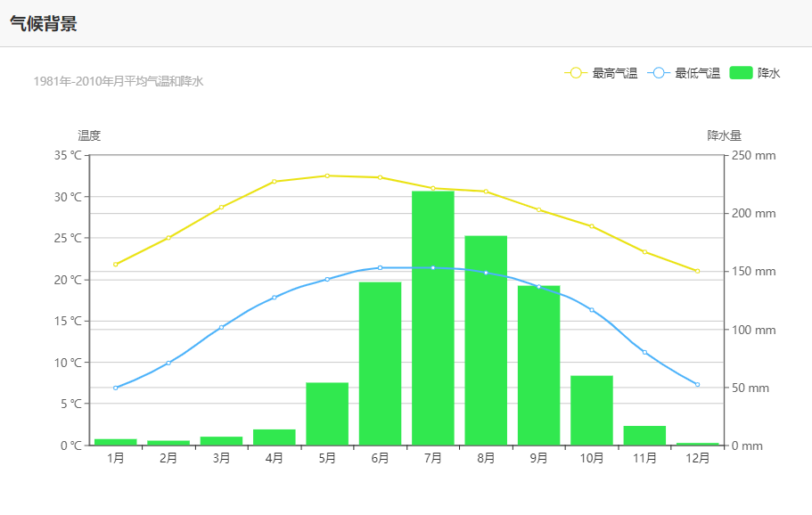Click the May precipitation bar
Viewport: 812px width, 515px height.
tap(327, 413)
